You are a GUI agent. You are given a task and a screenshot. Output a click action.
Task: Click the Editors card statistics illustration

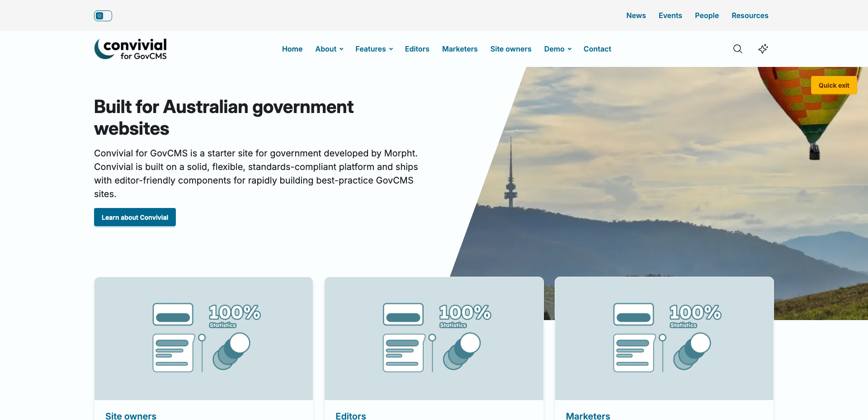point(434,339)
